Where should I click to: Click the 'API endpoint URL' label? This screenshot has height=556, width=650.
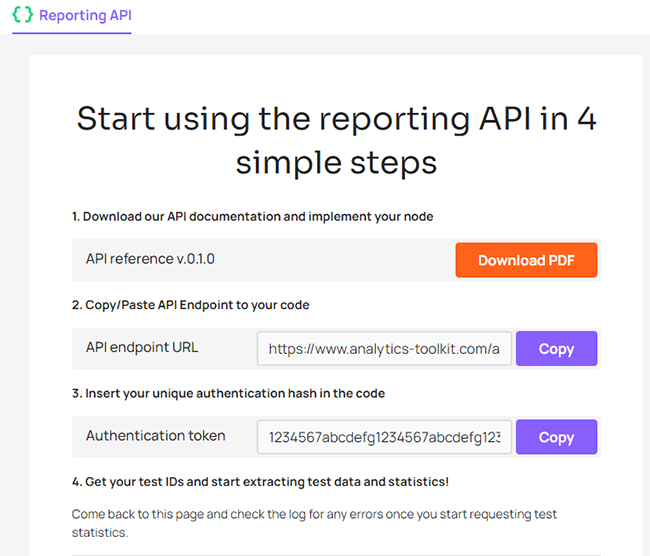[142, 347]
